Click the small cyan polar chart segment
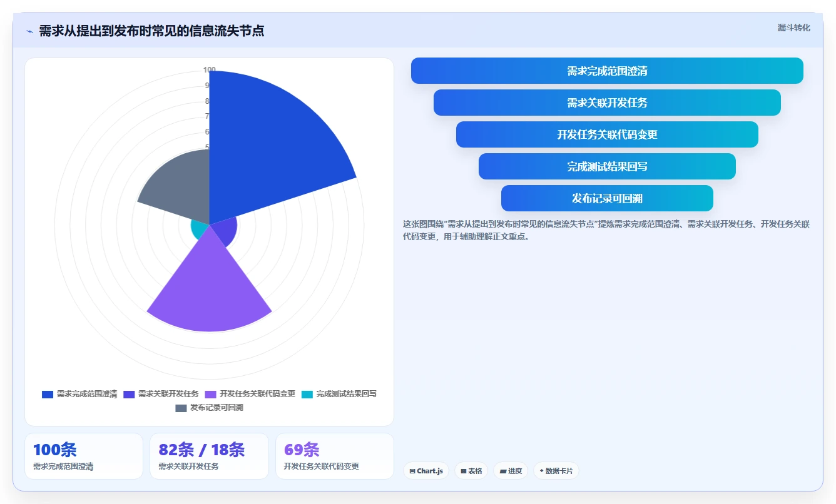This screenshot has height=504, width=836. click(199, 230)
